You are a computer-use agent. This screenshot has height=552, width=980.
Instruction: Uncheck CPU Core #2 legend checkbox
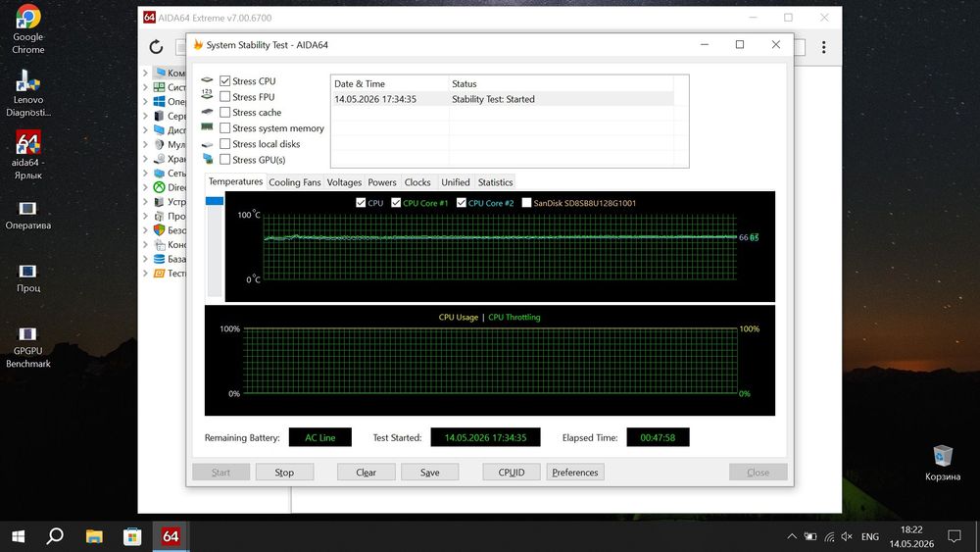(x=462, y=203)
